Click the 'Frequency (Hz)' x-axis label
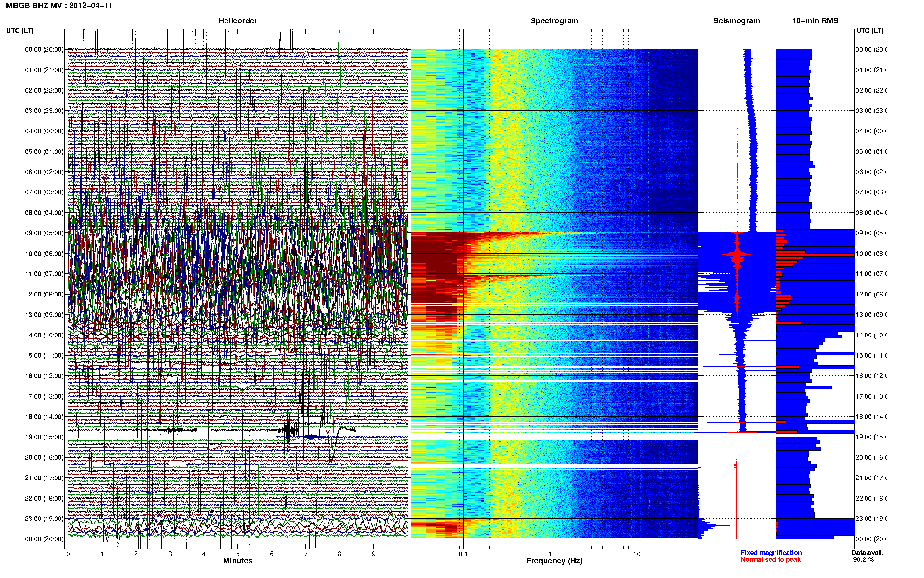 coord(554,561)
